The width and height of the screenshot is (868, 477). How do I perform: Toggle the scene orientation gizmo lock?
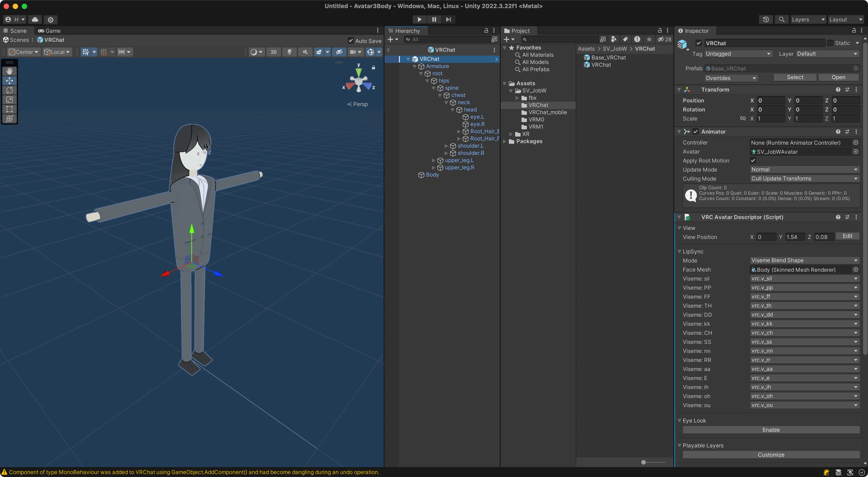click(x=373, y=67)
